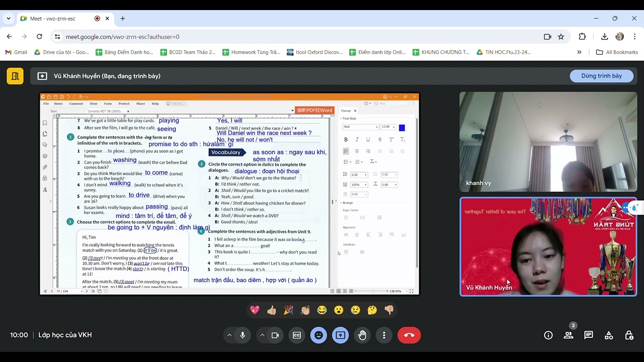Open the Gmail bookmark
This screenshot has width=644, height=362.
point(16,52)
